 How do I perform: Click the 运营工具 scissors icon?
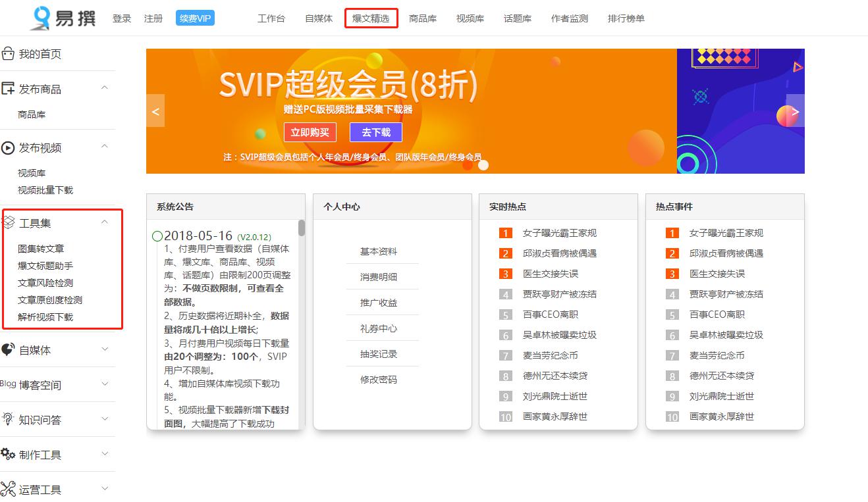(7, 488)
